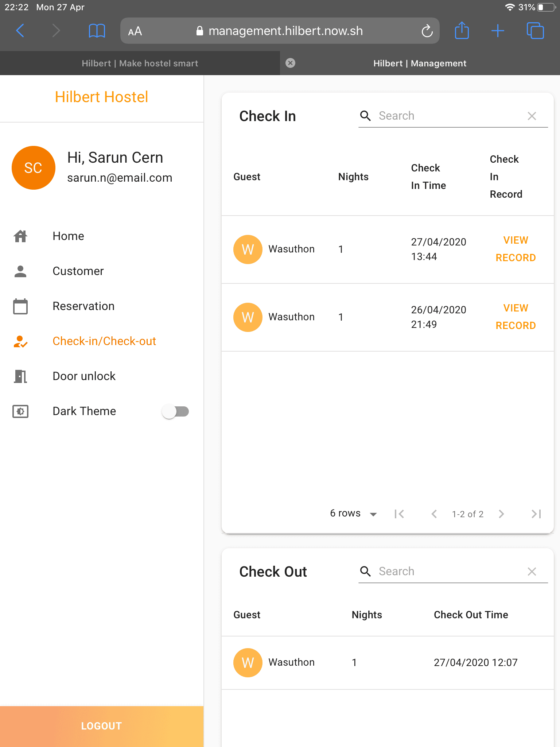View record for Wasuthon checked in 26/04/2020
This screenshot has height=747, width=560.
[x=516, y=317]
